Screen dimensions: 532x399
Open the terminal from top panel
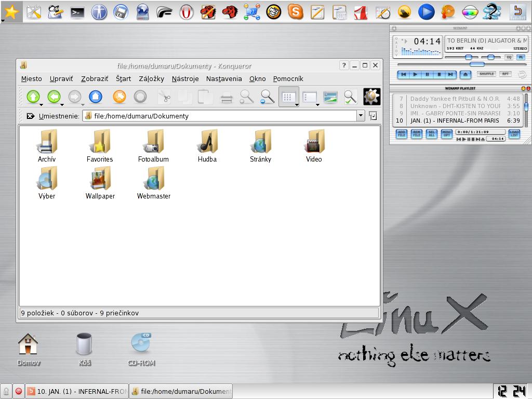coord(77,11)
